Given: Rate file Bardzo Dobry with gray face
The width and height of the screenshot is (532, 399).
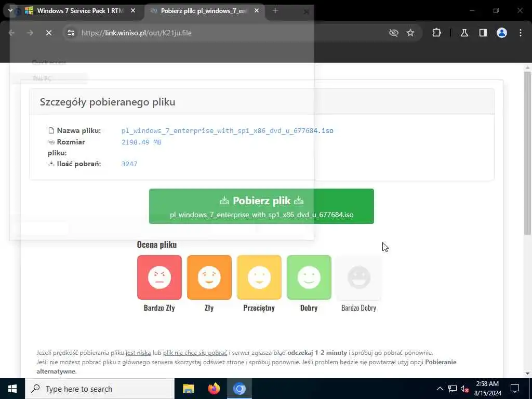Looking at the screenshot, I should (x=359, y=277).
